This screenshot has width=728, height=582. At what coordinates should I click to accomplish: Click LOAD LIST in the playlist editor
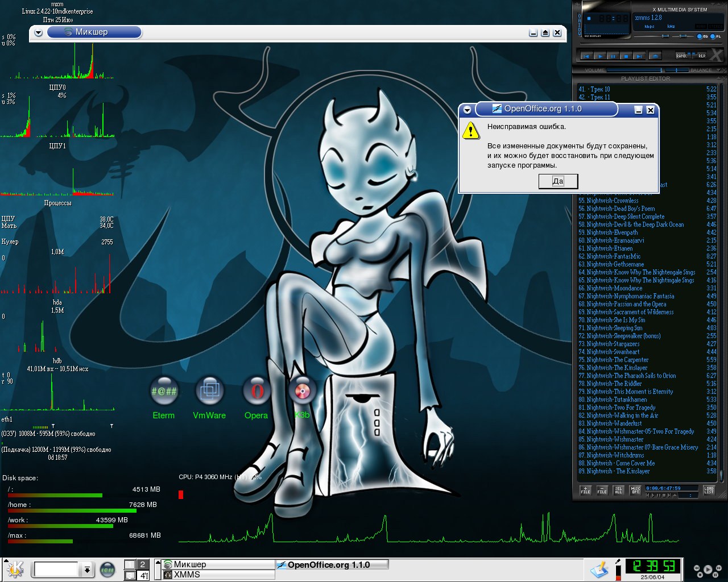709,490
